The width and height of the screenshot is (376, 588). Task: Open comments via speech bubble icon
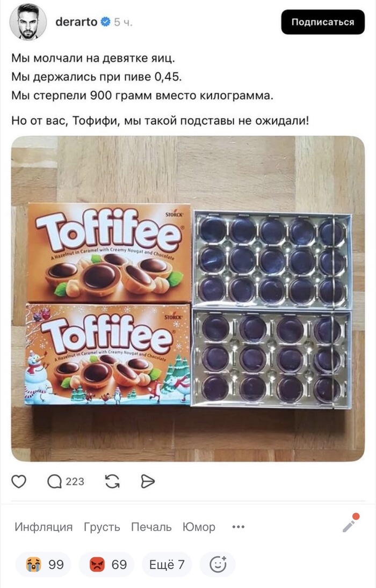54,481
